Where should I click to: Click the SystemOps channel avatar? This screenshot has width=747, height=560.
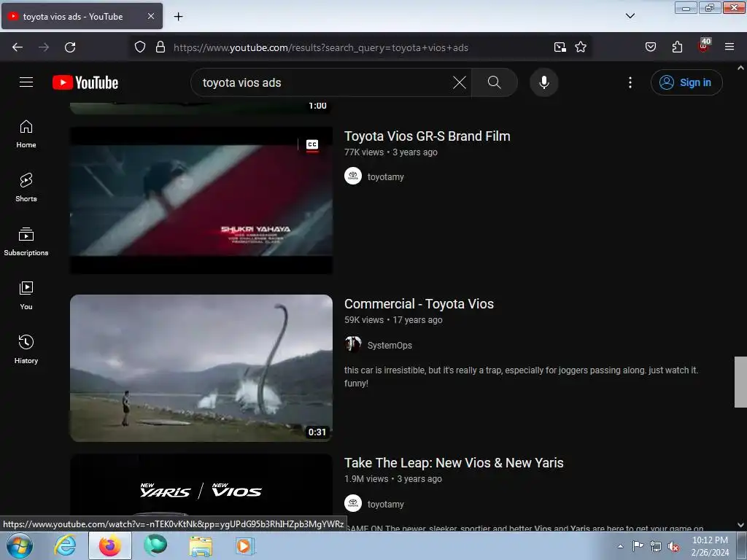[x=353, y=344]
